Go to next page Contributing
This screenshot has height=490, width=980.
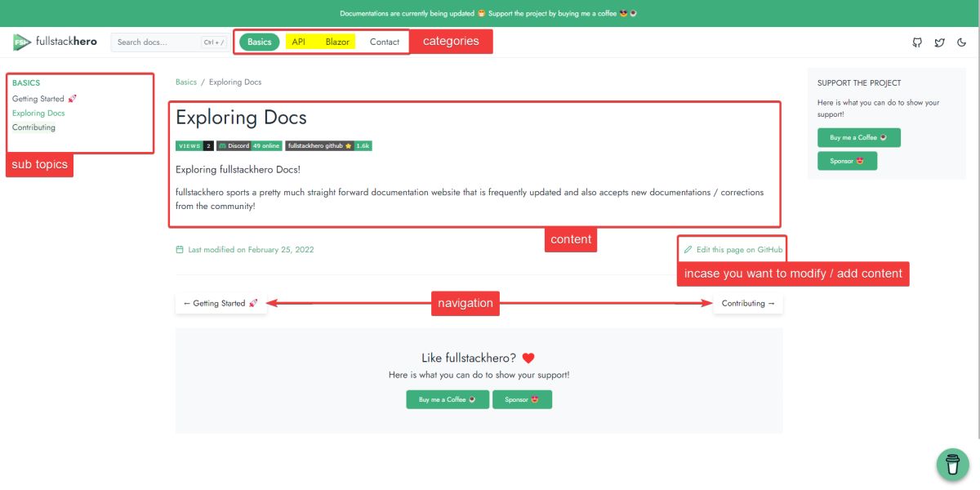click(748, 303)
